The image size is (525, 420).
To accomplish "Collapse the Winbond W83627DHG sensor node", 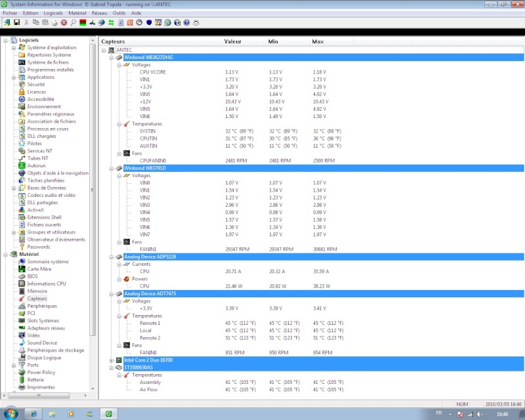I will 112,58.
